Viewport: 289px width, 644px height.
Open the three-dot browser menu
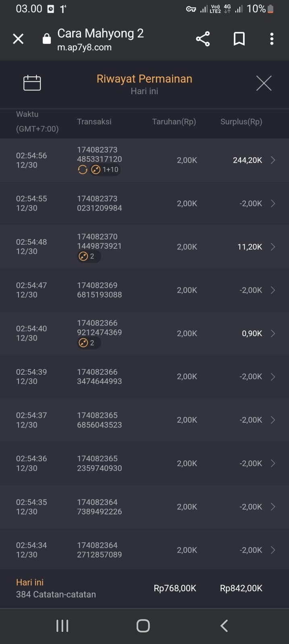pos(272,39)
